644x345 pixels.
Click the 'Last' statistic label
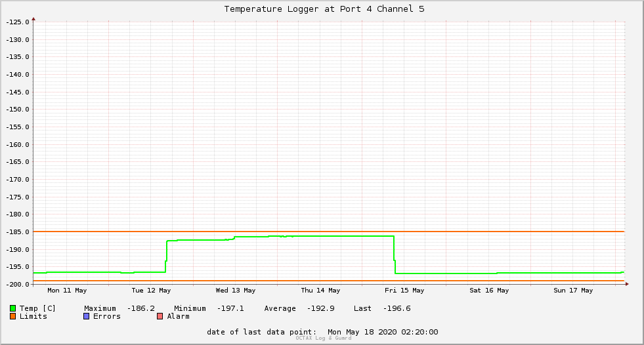point(362,308)
